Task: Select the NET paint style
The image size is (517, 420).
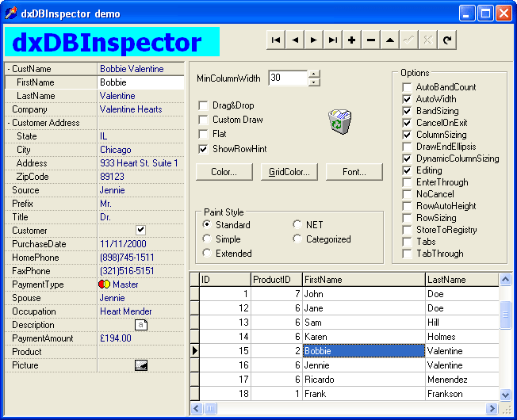Action: coord(297,224)
